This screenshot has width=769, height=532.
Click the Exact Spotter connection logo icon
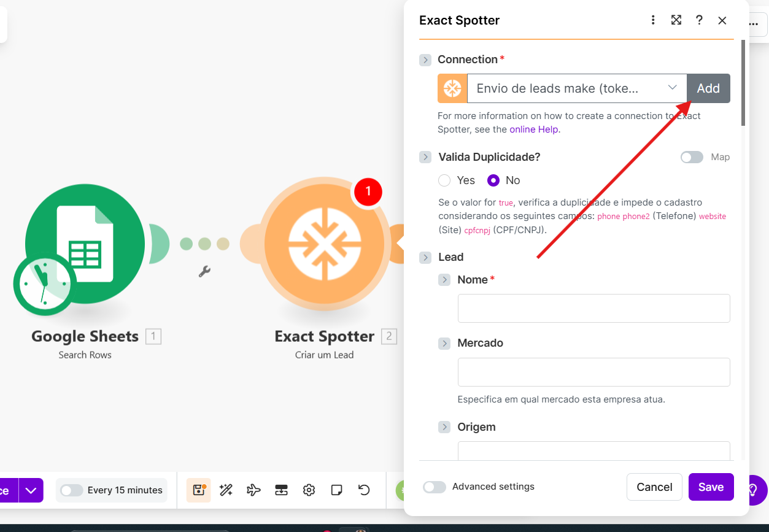452,88
